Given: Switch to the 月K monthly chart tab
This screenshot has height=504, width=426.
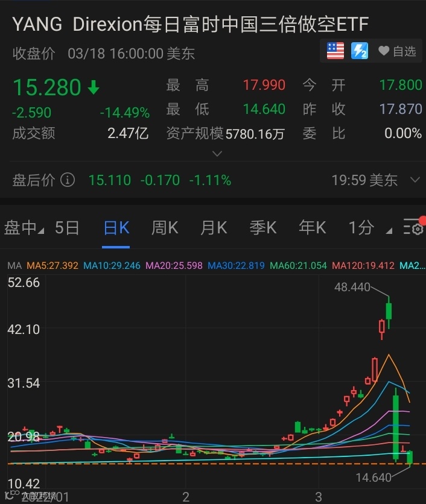Looking at the screenshot, I should pyautogui.click(x=214, y=228).
